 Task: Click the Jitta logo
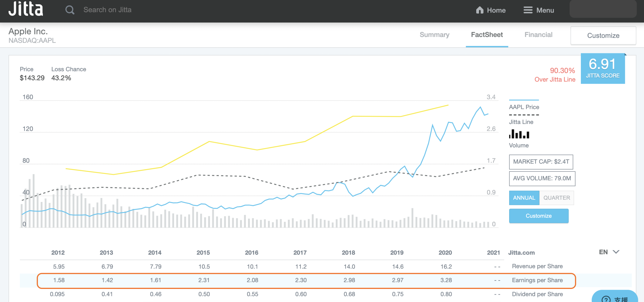(26, 9)
